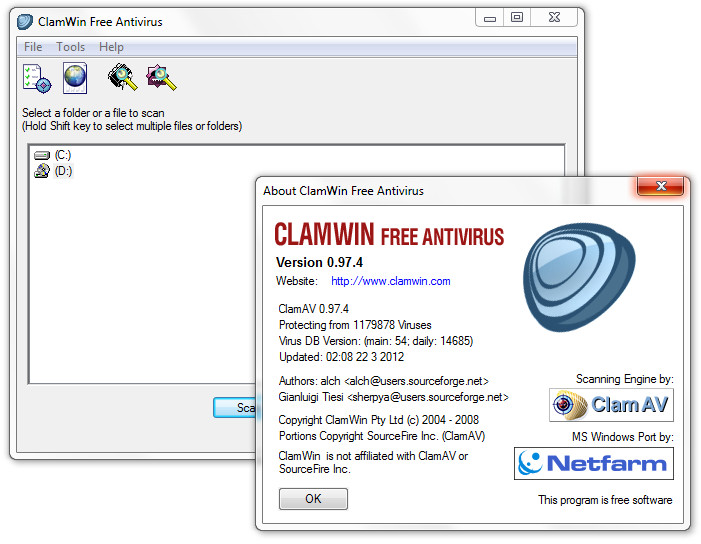Viewport: 701px width, 544px height.
Task: Click the Scan Computer Memory chip icon
Action: pos(122,77)
